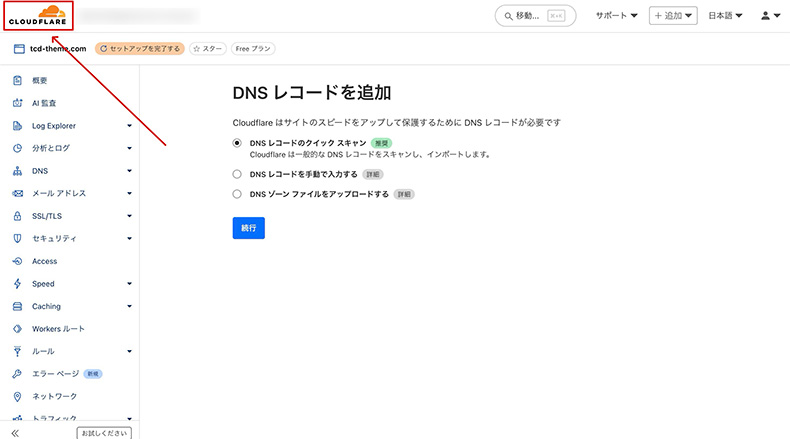Expand the ルール submenu arrow
The height and width of the screenshot is (439, 790).
coord(129,351)
